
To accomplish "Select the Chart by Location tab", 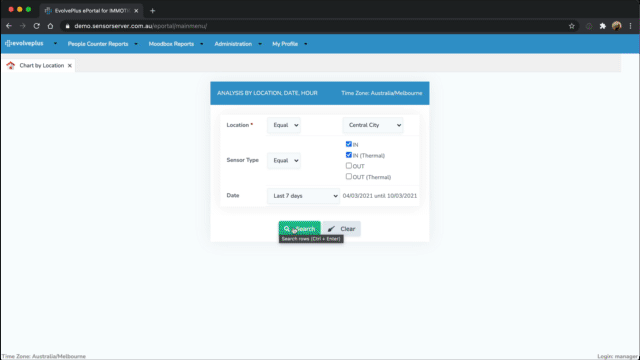I will (x=42, y=65).
